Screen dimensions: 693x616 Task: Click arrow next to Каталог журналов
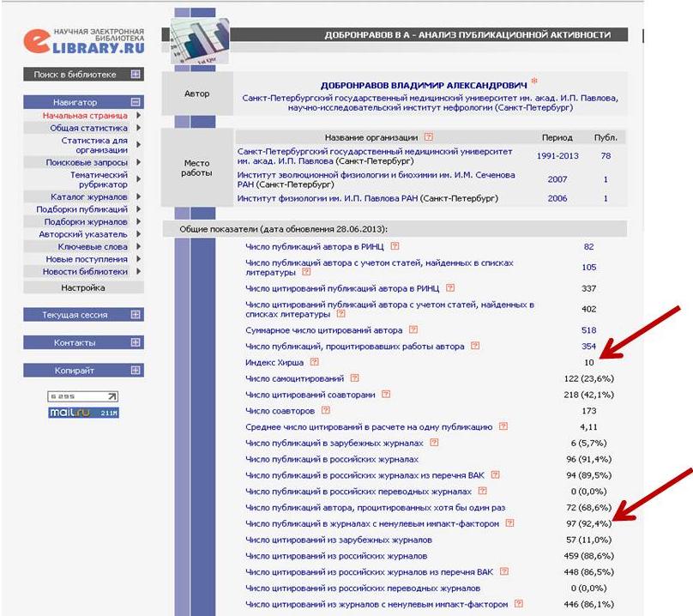tap(138, 196)
